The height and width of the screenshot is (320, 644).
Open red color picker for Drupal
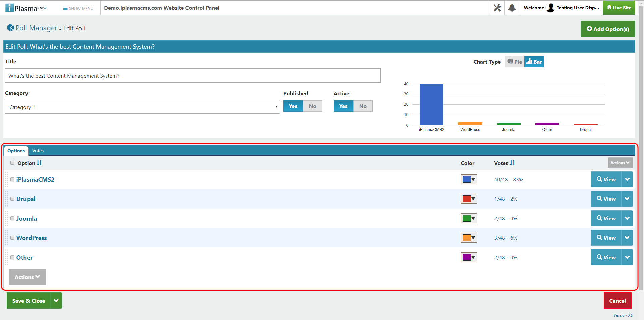469,199
